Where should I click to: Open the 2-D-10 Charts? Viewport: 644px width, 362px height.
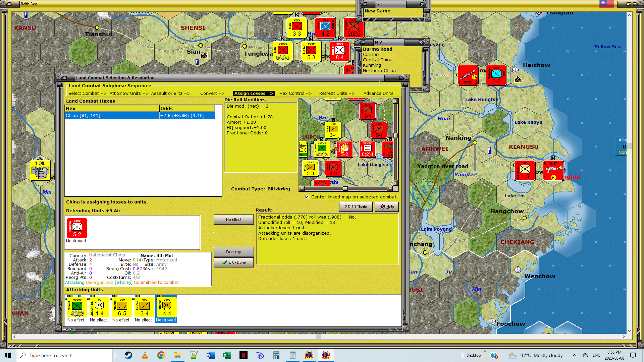[x=356, y=207]
